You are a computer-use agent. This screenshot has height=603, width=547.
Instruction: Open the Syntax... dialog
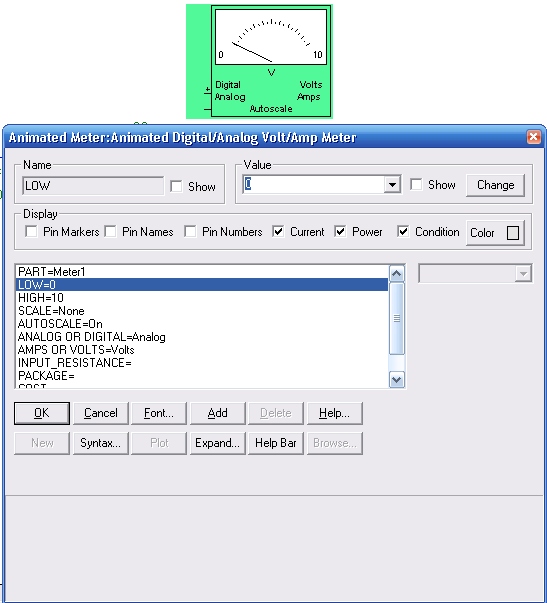click(100, 443)
